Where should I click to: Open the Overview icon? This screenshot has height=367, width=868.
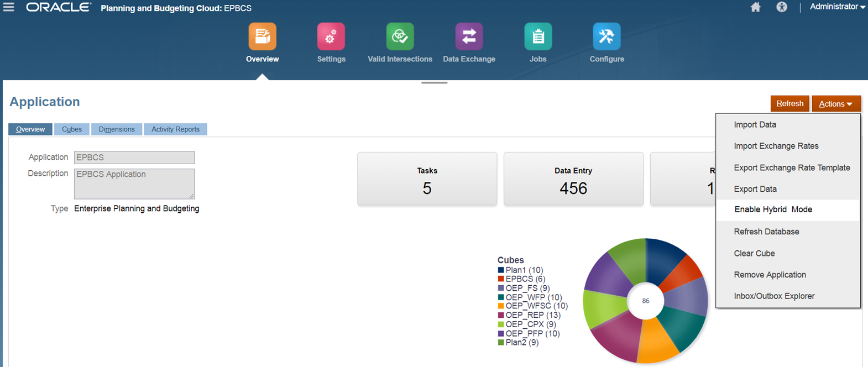coord(263,36)
